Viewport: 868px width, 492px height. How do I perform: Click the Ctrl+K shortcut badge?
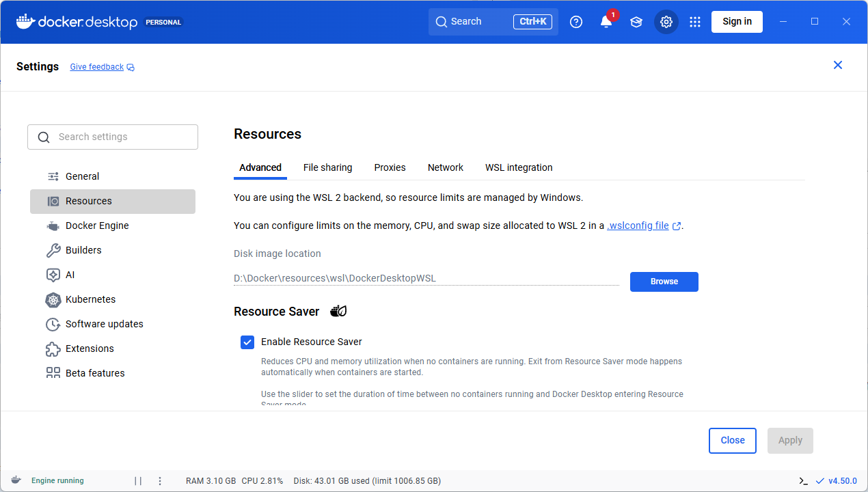point(532,22)
